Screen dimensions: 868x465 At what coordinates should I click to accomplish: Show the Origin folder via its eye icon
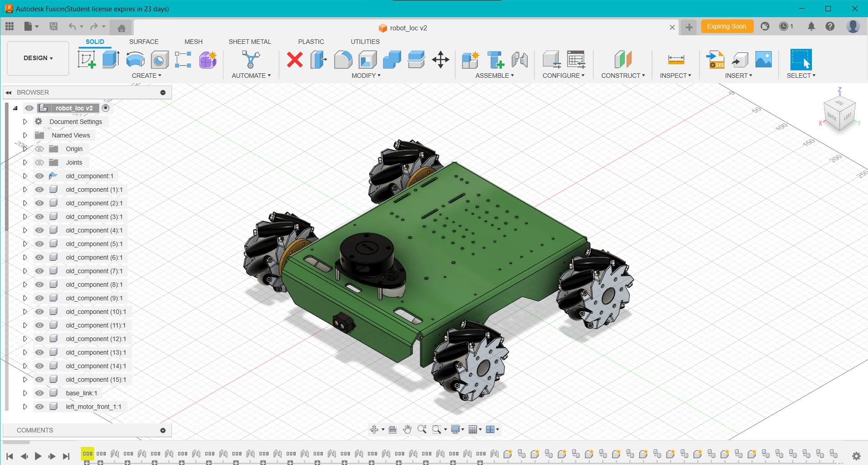pyautogui.click(x=40, y=149)
